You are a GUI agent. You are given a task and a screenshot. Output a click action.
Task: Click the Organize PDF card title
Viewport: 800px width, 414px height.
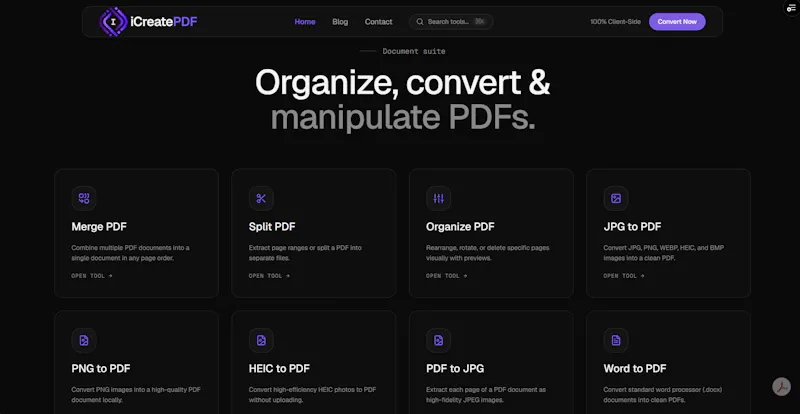pyautogui.click(x=460, y=227)
